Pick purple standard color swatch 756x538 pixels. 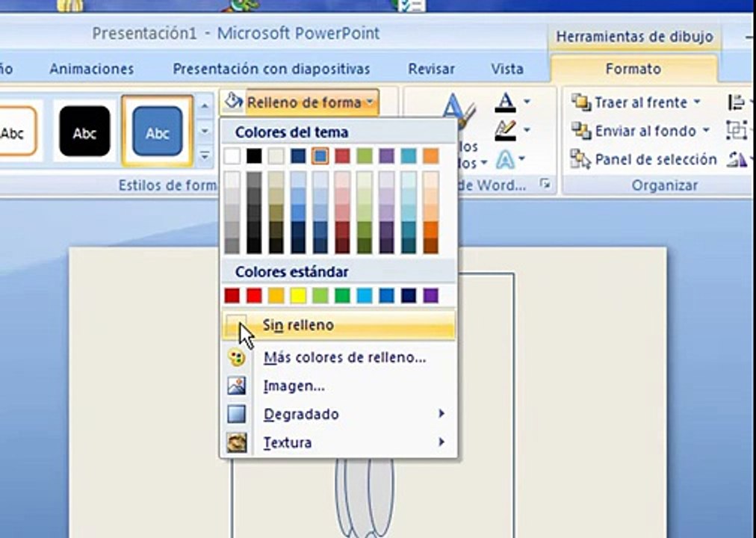pos(430,295)
